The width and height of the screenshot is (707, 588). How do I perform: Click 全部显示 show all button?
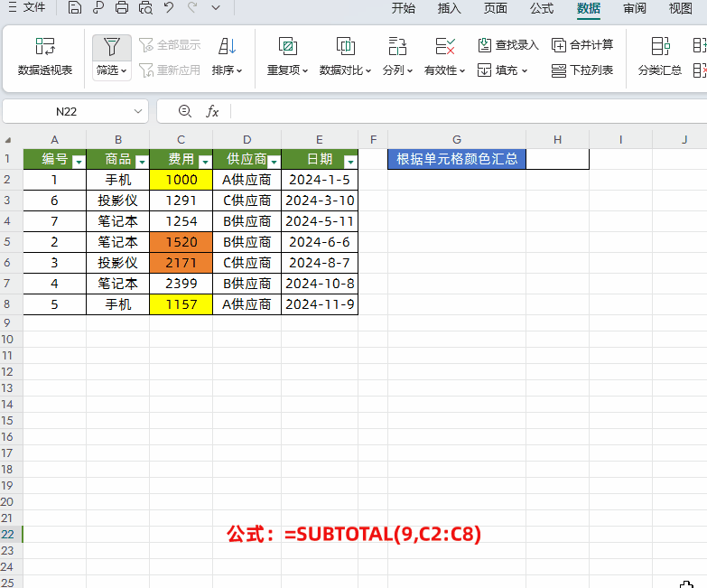[x=170, y=45]
